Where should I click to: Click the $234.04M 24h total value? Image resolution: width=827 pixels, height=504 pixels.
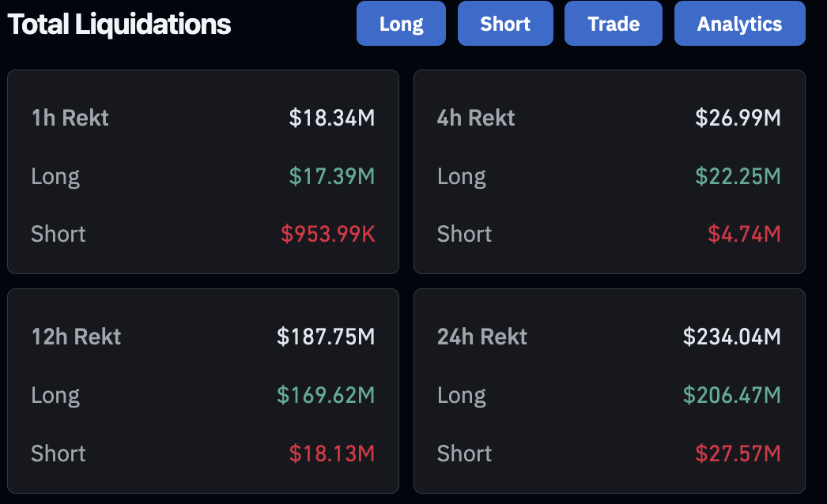point(731,337)
